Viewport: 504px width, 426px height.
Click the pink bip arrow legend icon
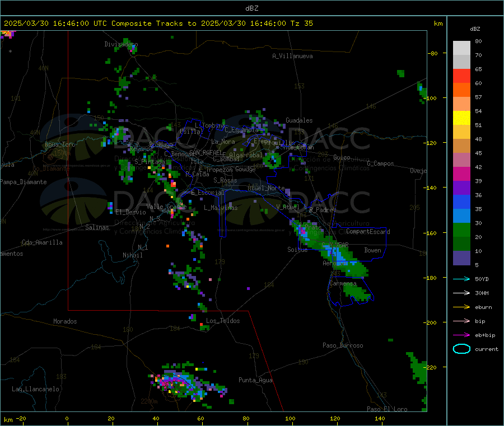[461, 321]
